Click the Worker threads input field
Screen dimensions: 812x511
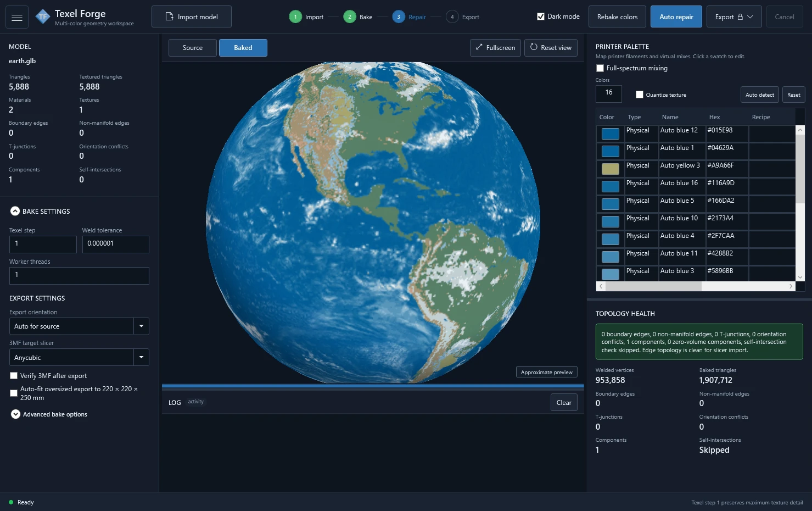click(79, 275)
